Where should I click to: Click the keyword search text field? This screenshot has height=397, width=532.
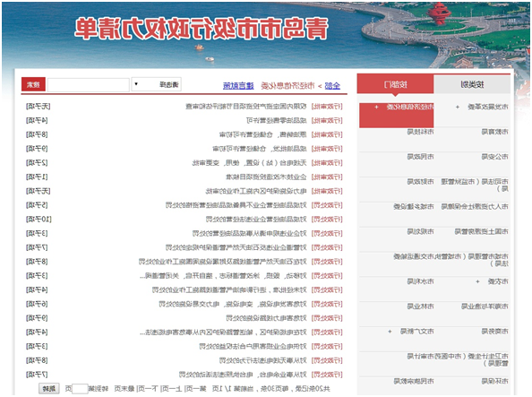click(x=88, y=84)
